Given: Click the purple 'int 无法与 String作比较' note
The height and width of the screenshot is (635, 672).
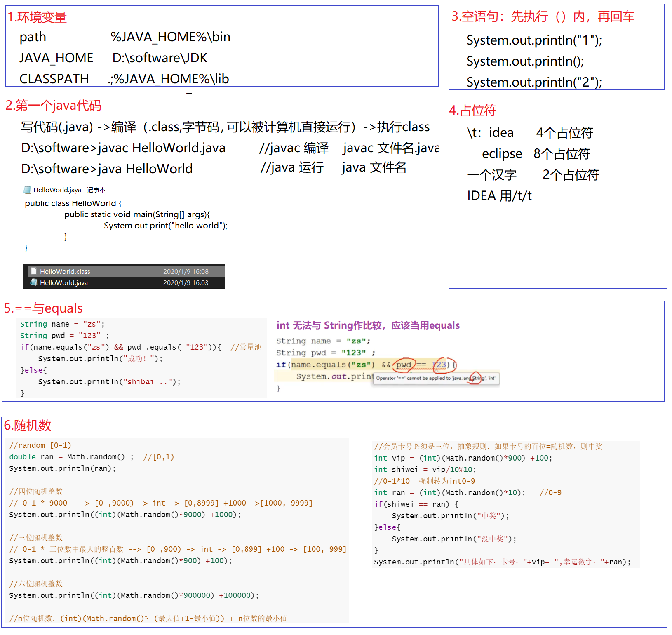Looking at the screenshot, I should pyautogui.click(x=368, y=325).
